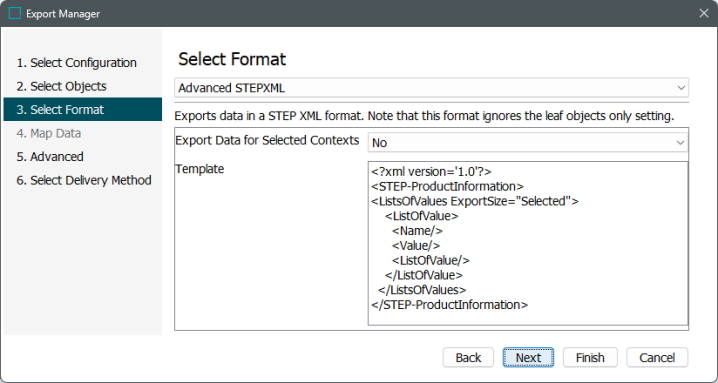Go to step 6 Select Delivery Method

(84, 180)
